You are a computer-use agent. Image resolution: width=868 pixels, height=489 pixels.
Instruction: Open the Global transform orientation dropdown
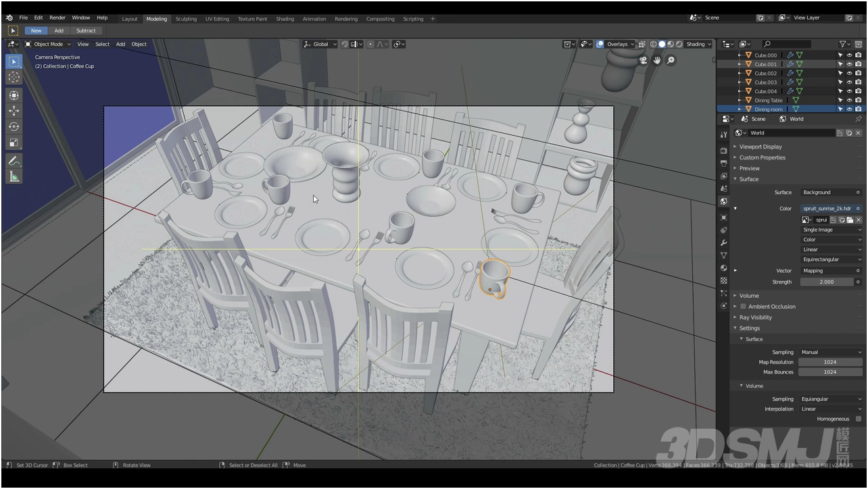[320, 44]
